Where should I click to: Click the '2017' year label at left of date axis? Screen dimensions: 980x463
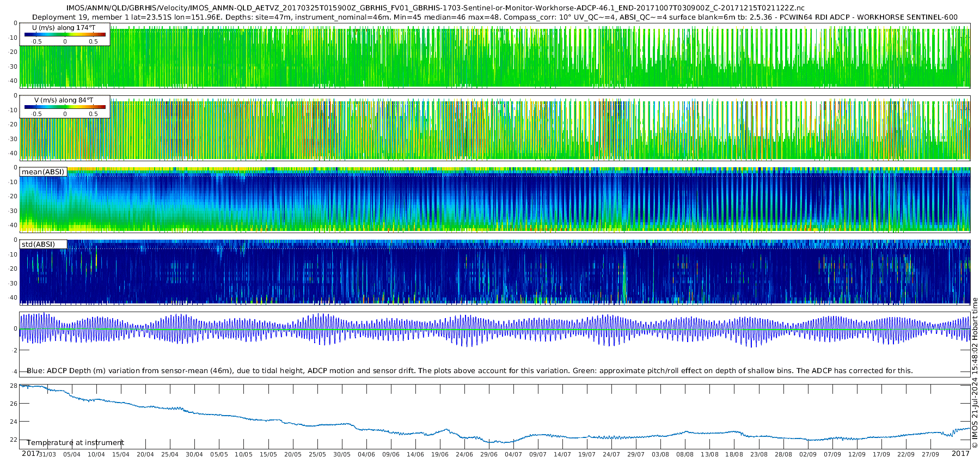point(30,454)
